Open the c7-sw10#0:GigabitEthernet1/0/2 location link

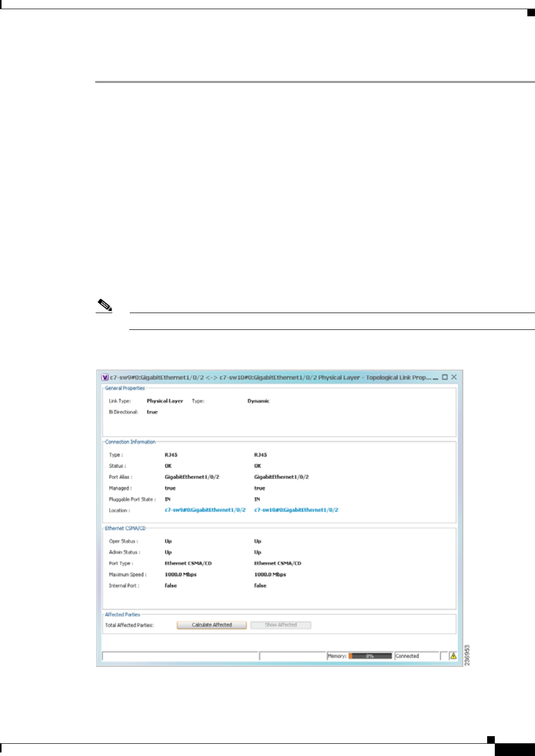[x=296, y=510]
